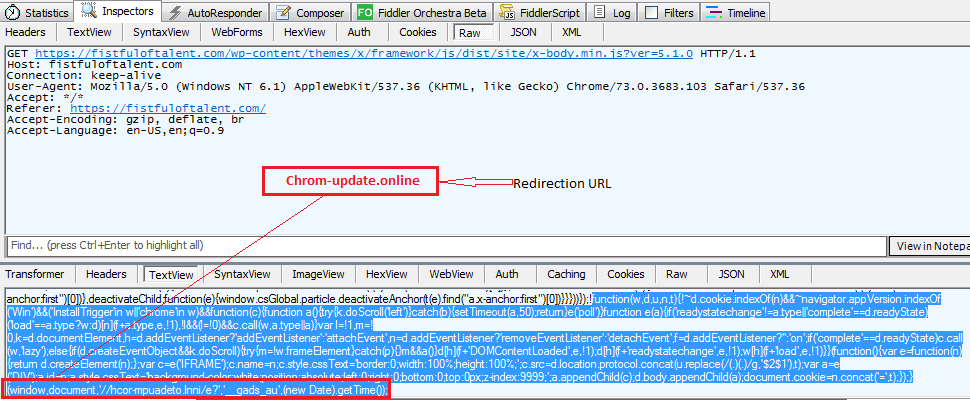970x400 pixels.
Task: Open the response Cookies tab
Action: point(625,274)
